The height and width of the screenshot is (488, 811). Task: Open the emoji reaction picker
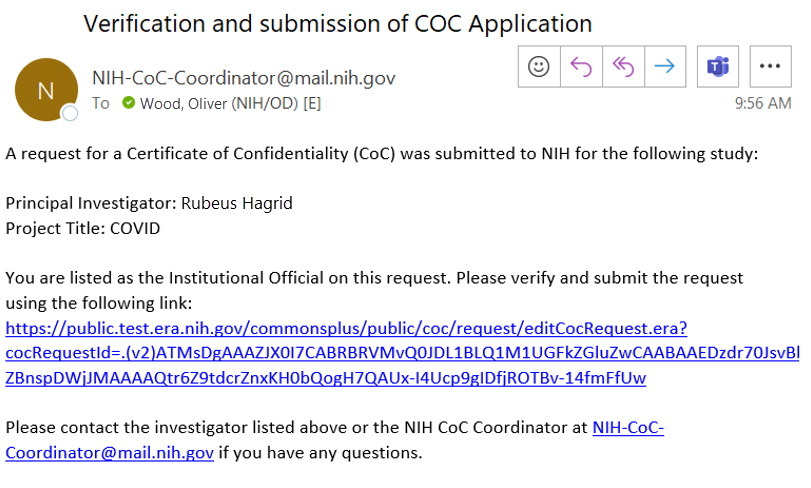tap(539, 66)
